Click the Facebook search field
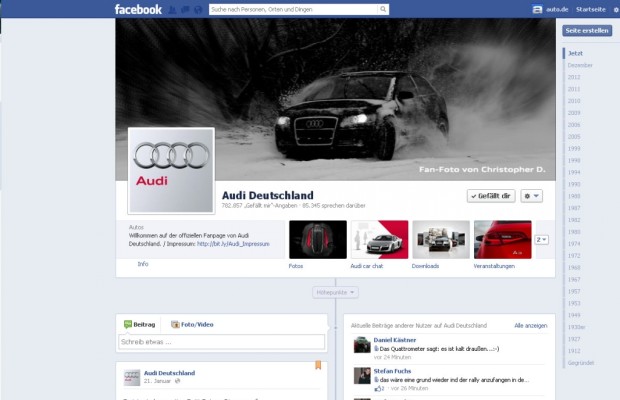620x400 pixels. 293,9
